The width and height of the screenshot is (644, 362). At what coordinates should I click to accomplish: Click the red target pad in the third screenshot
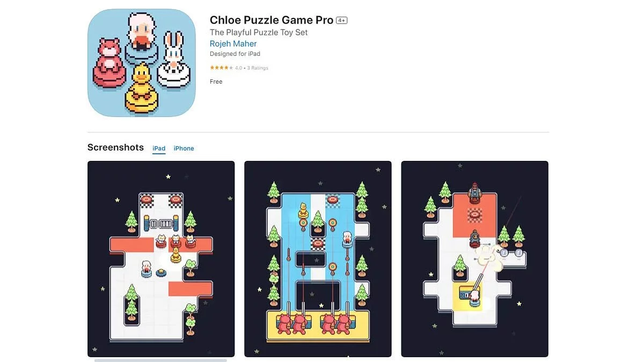pyautogui.click(x=474, y=216)
